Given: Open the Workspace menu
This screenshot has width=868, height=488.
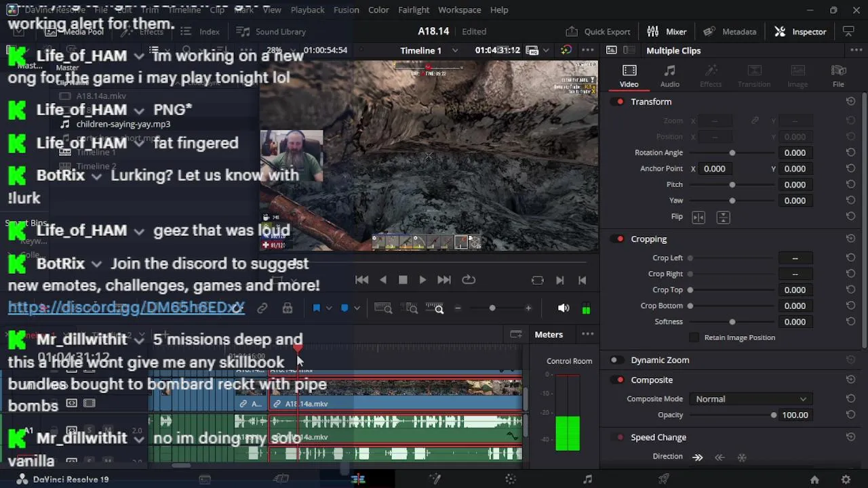Looking at the screenshot, I should click(x=459, y=9).
